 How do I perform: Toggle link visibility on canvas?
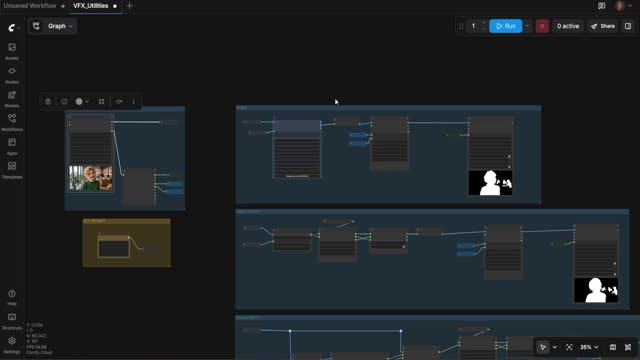click(628, 347)
